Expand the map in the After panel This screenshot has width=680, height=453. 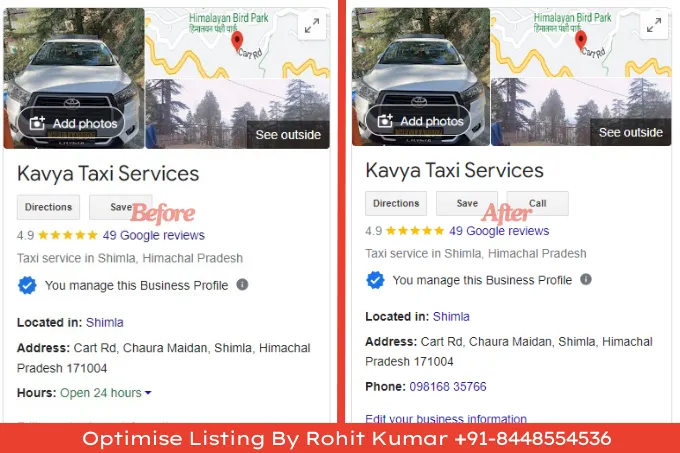(654, 26)
